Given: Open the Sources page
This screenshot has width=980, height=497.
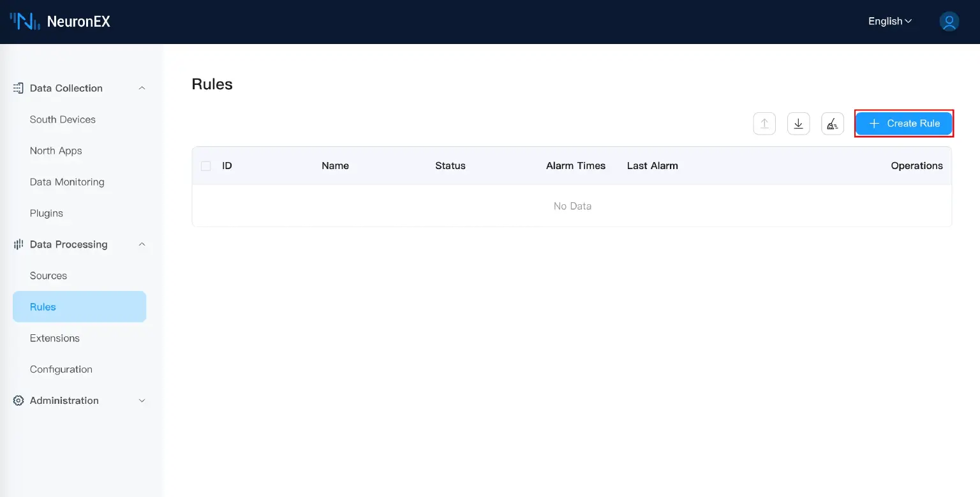Looking at the screenshot, I should click(48, 276).
